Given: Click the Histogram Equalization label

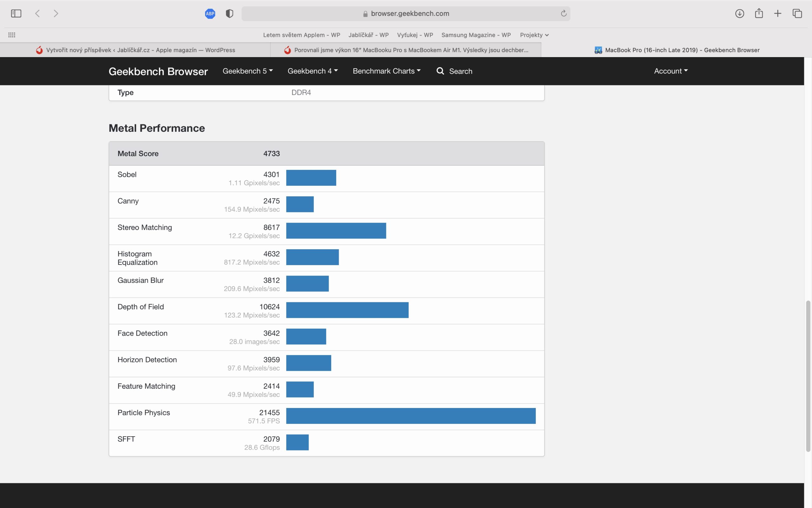Looking at the screenshot, I should 138,258.
